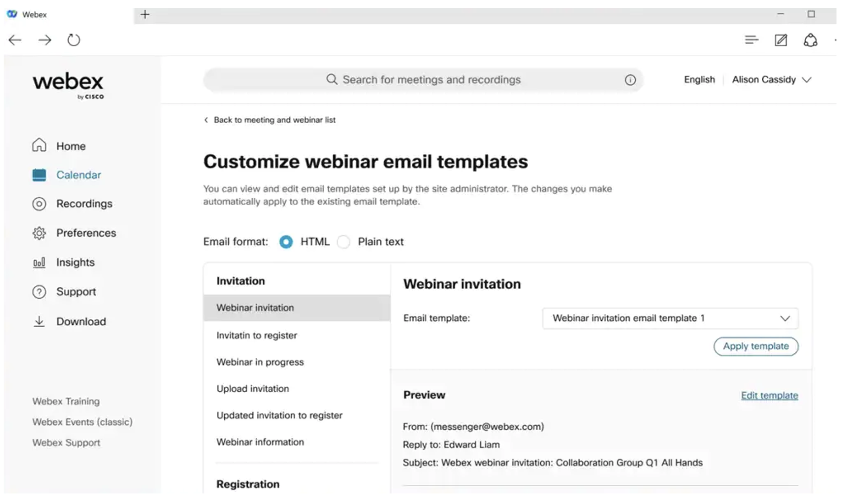842x504 pixels.
Task: Open the lines menu icon in the toolbar
Action: (752, 40)
